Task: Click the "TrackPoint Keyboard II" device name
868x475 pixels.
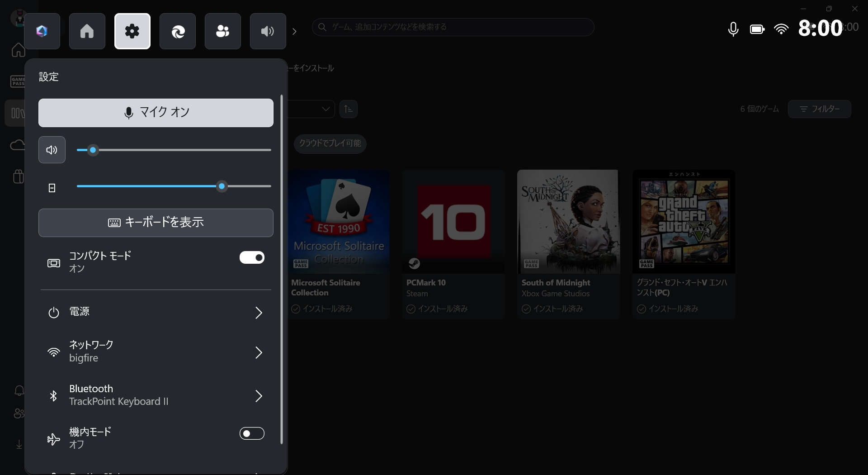Action: click(x=119, y=402)
